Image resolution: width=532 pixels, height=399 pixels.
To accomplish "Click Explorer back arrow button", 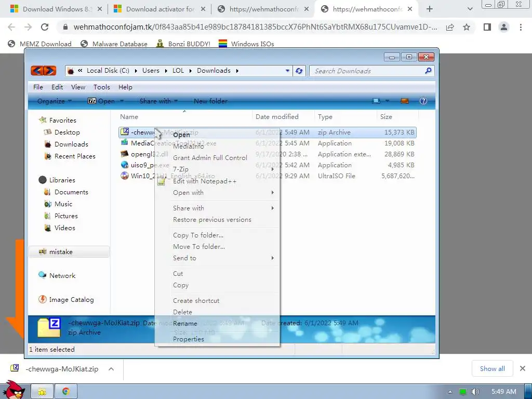I will pyautogui.click(x=37, y=71).
